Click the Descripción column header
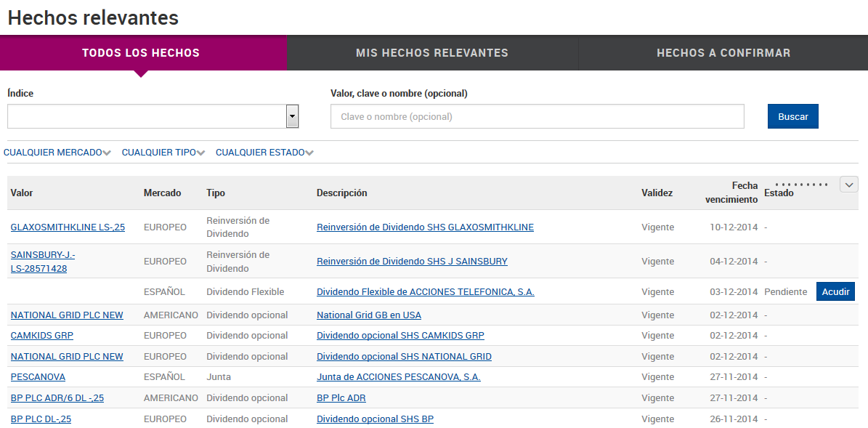Viewport: 868px width, 428px height. pos(341,193)
